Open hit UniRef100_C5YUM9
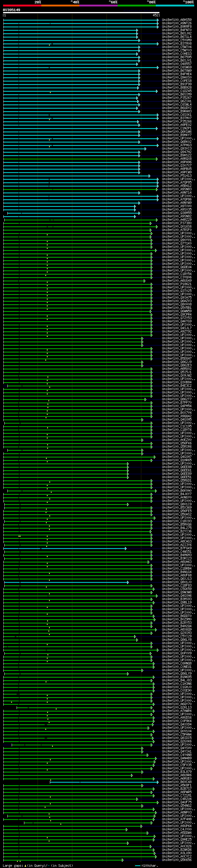The height and width of the screenshot is (868, 197). (x=177, y=40)
